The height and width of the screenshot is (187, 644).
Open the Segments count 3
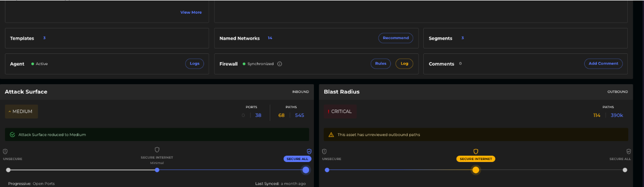463,38
